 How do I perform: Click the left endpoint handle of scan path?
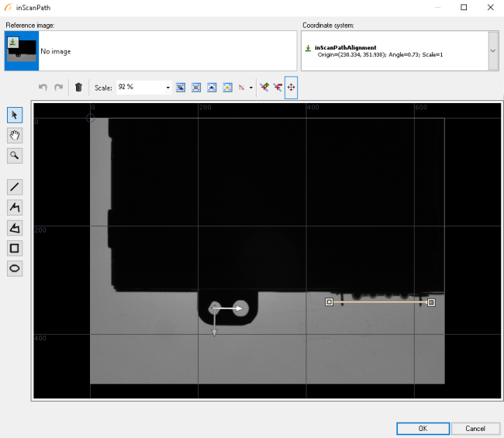point(329,302)
